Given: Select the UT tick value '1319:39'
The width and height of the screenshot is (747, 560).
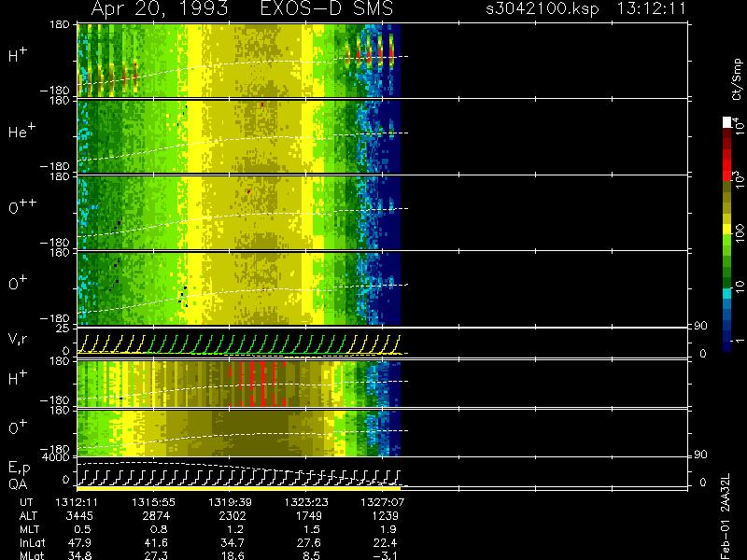Looking at the screenshot, I should coord(230,502).
